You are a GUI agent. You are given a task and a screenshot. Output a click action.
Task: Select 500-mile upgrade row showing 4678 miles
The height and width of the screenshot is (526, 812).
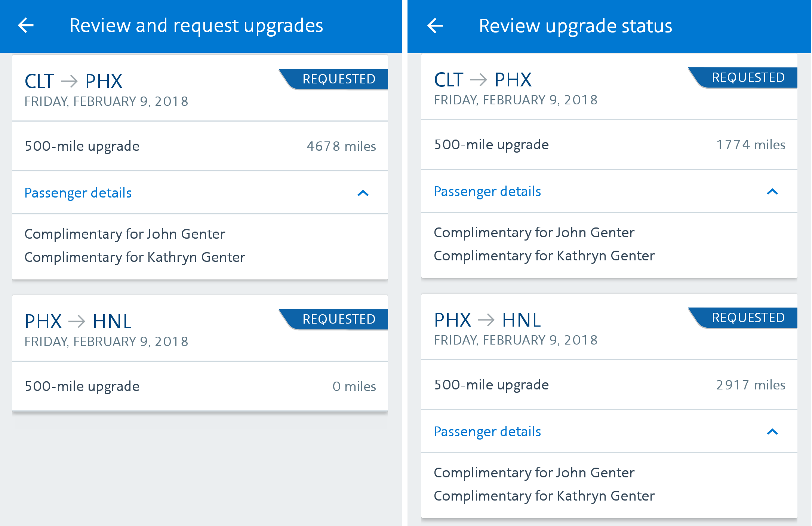(200, 146)
